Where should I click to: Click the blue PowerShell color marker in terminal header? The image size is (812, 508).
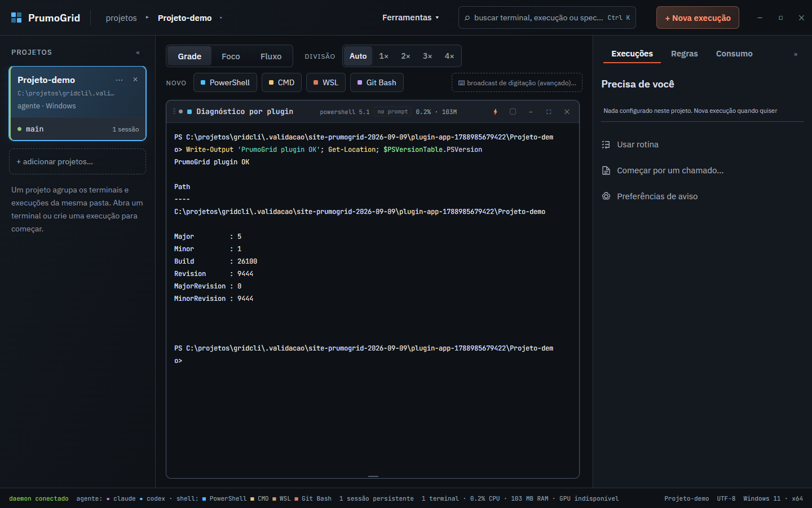(189, 112)
